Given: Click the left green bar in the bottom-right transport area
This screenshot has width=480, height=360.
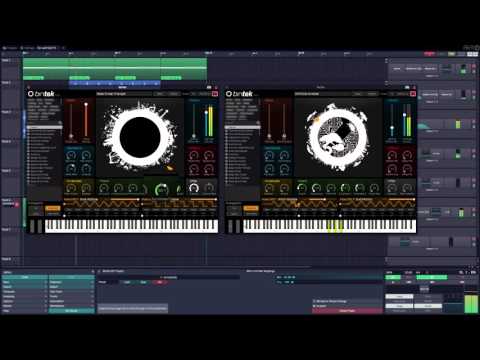Looking at the screenshot, I should [x=393, y=277].
